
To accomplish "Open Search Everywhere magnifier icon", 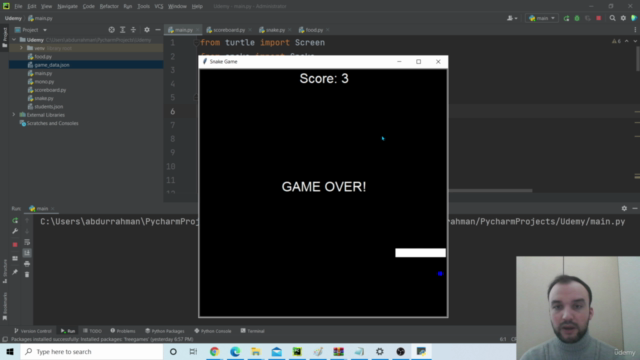I will tap(612, 18).
